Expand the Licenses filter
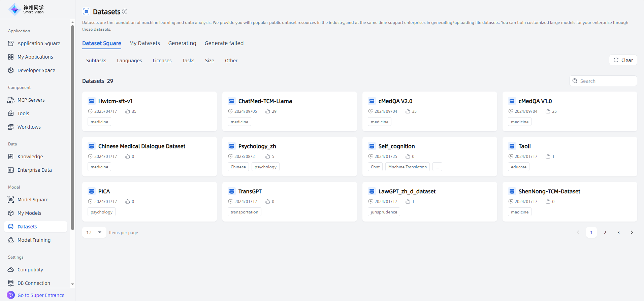This screenshot has width=644, height=301. [x=162, y=61]
